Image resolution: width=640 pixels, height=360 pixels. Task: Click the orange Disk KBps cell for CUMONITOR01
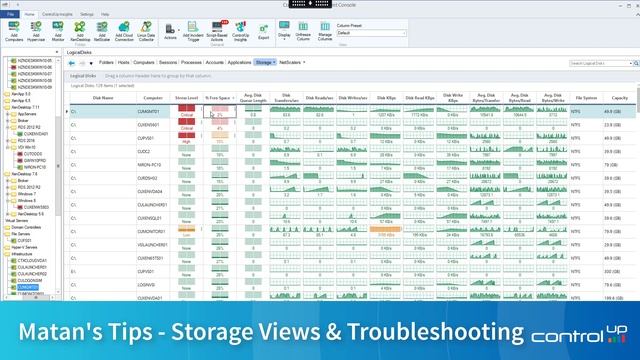[385, 230]
